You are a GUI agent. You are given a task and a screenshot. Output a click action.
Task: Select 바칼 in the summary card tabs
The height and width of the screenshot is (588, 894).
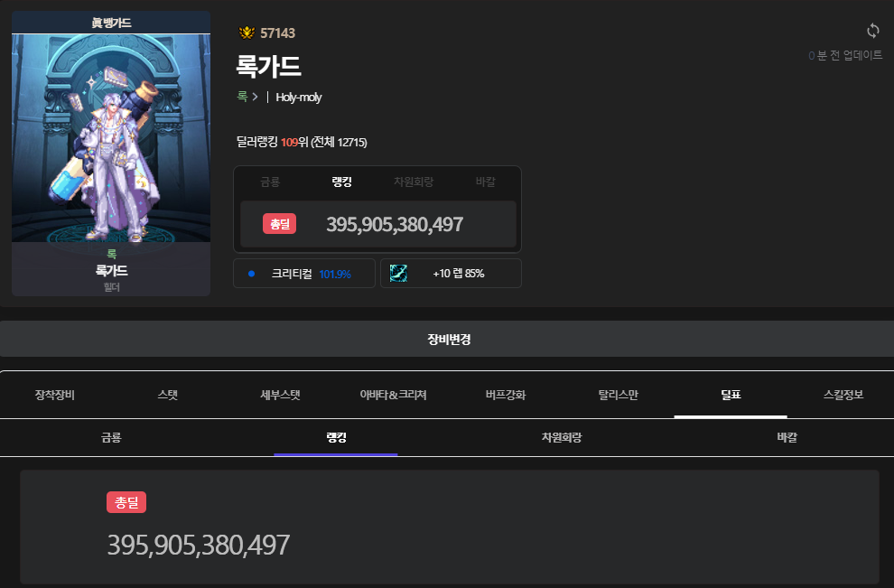point(486,182)
